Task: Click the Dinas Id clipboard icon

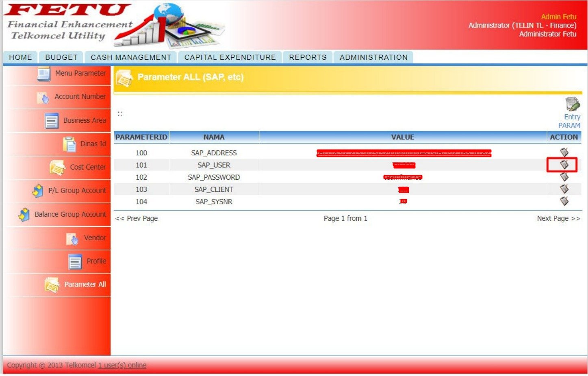Action: click(69, 144)
